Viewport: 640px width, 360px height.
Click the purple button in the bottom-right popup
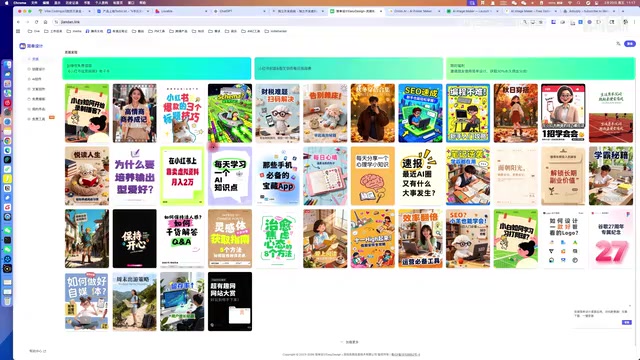click(x=627, y=322)
